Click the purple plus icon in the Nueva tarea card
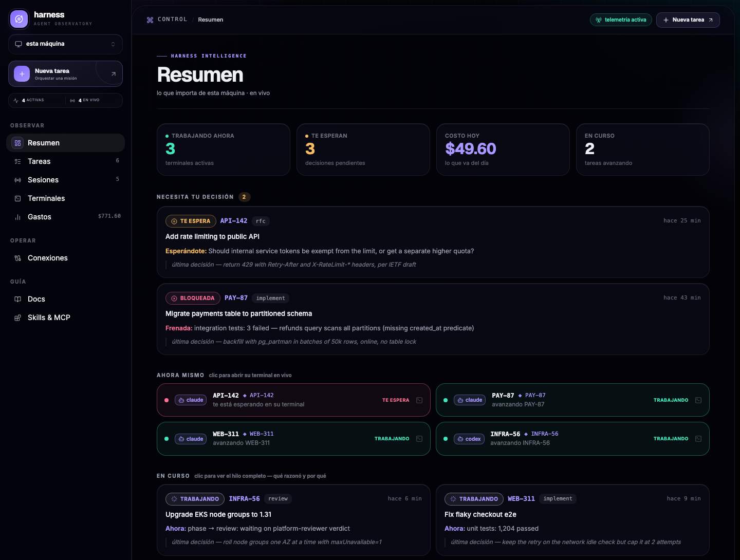 22,74
